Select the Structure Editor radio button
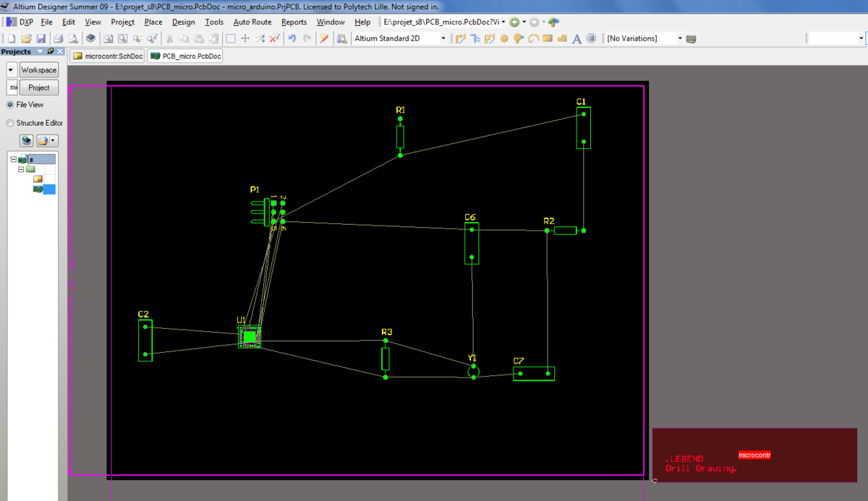Viewport: 868px width, 501px height. [x=10, y=123]
